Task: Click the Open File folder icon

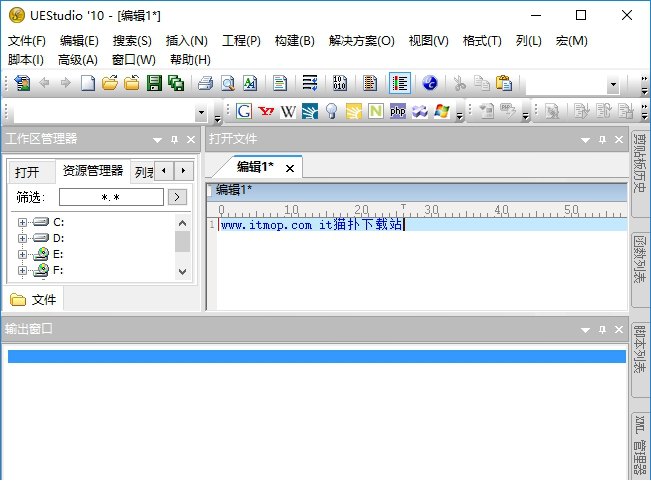Action: pos(110,83)
